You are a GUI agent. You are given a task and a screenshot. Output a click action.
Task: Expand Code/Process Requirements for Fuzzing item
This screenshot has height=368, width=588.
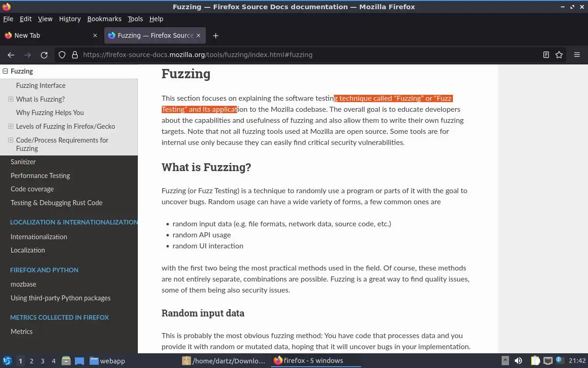point(11,140)
